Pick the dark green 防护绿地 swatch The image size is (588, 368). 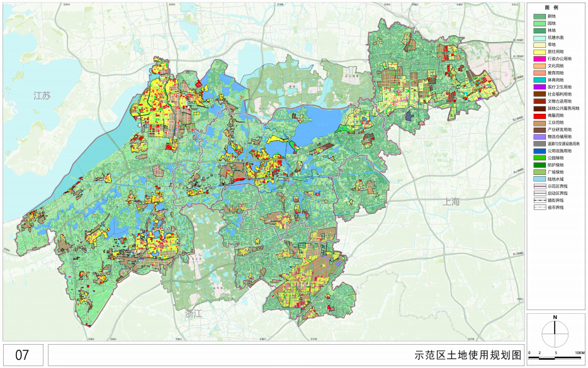coord(540,165)
